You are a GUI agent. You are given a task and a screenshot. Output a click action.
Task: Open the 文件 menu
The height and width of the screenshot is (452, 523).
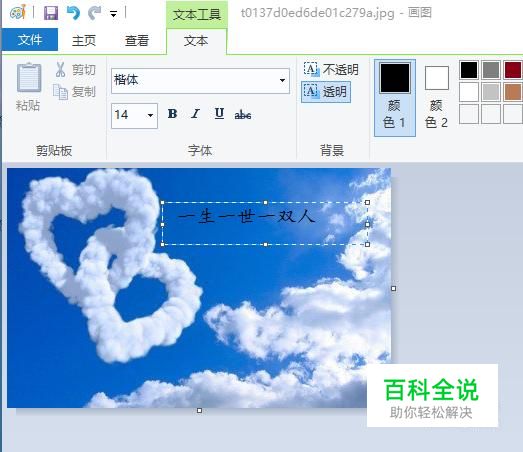tap(30, 40)
